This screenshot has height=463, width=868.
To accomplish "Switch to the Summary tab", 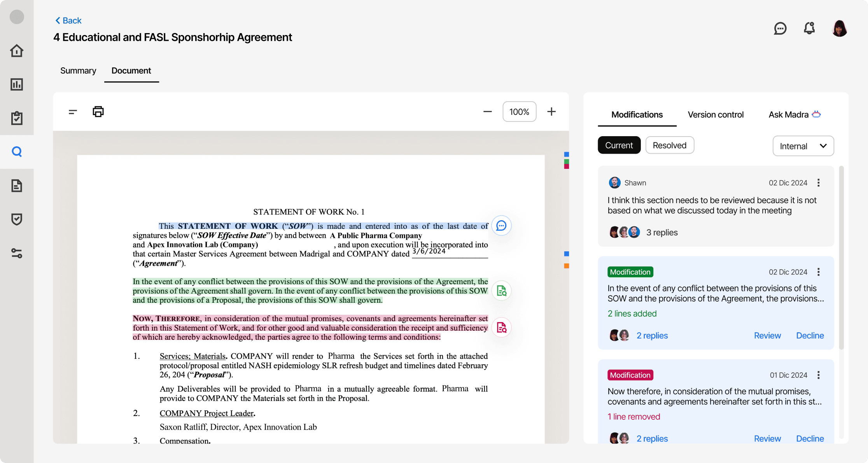I will point(78,71).
